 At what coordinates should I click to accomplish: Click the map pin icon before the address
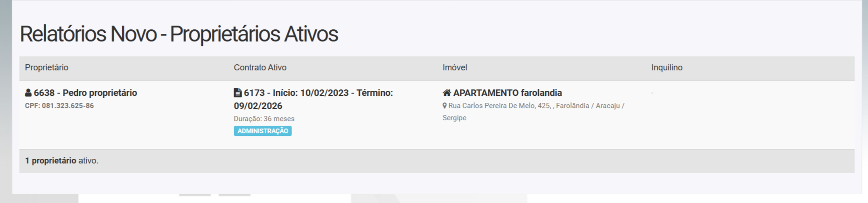pos(445,106)
